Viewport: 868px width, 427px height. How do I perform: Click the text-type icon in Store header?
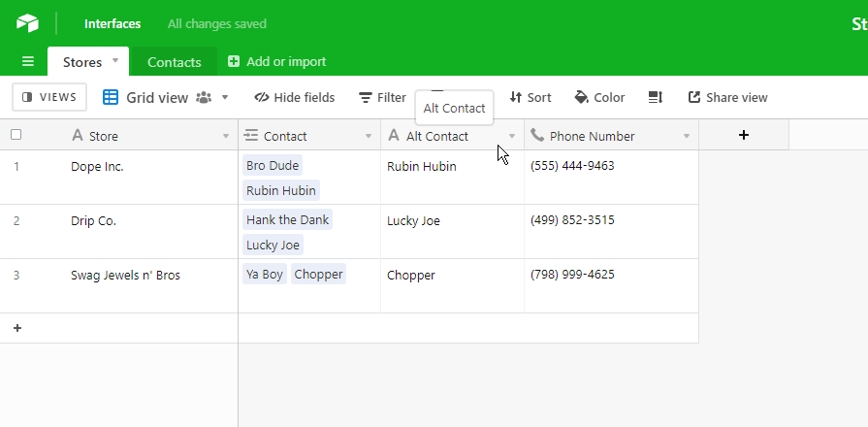point(78,135)
